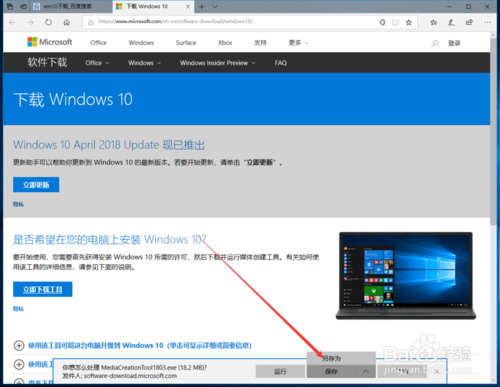Screen dimensions: 500x387
Task: Click the page vertical scrollbar thumb
Action: [494, 132]
